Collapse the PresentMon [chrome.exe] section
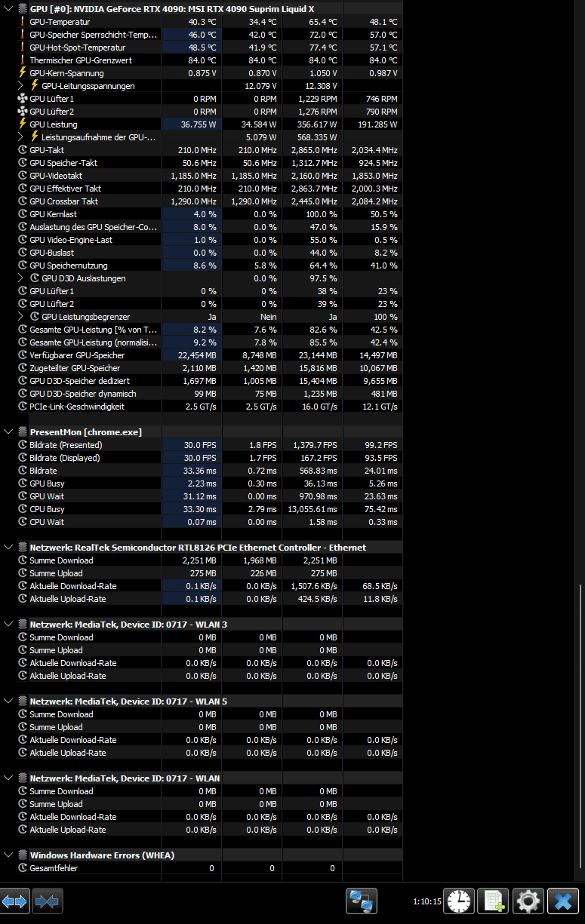This screenshot has width=585, height=924. tap(8, 432)
